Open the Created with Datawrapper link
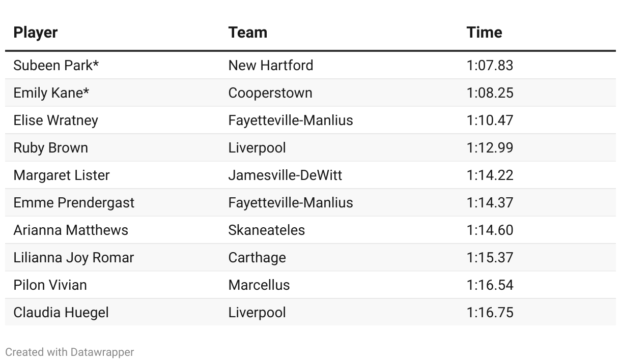This screenshot has width=621, height=364. (x=70, y=352)
